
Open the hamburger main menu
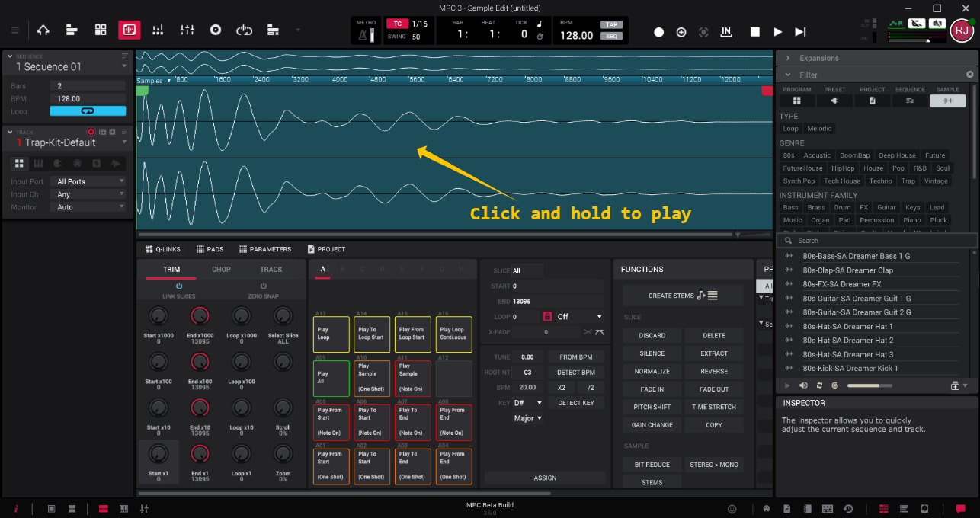coord(14,30)
